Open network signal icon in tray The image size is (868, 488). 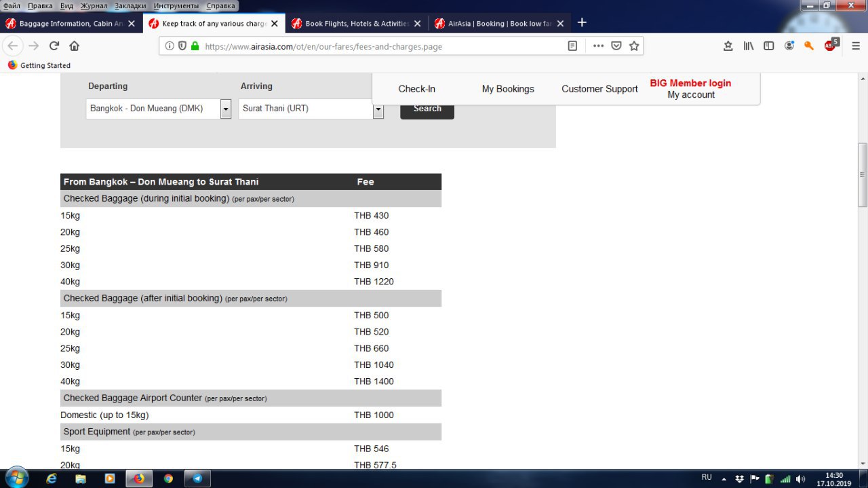click(x=785, y=478)
